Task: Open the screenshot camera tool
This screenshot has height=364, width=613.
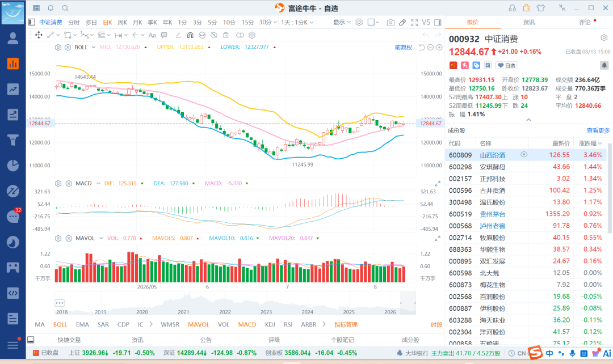Action: pyautogui.click(x=390, y=23)
